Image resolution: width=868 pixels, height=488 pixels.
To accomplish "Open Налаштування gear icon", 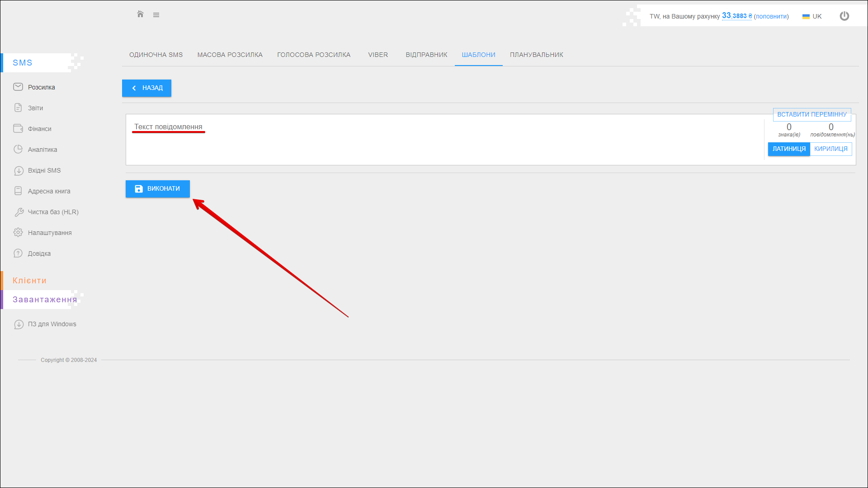I will [18, 232].
